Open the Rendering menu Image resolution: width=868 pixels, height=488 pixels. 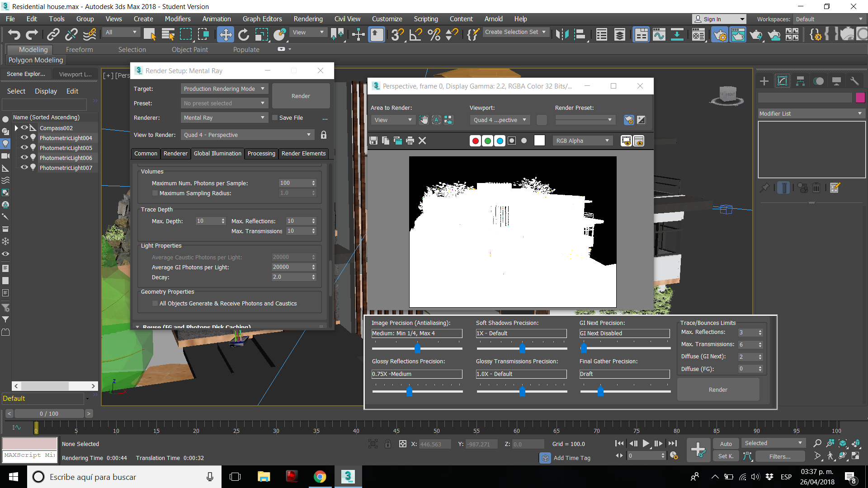pyautogui.click(x=308, y=19)
